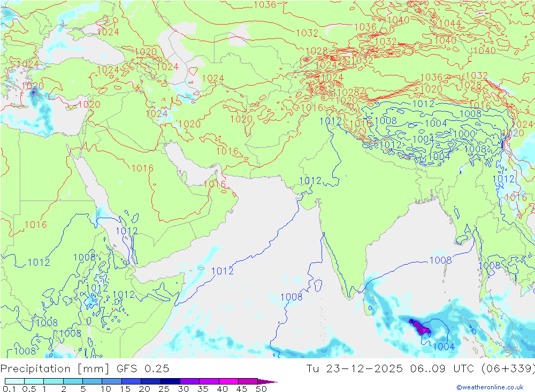The image size is (535, 392).
Task: Click the '0.5' legend tick label
Action: coord(29,389)
